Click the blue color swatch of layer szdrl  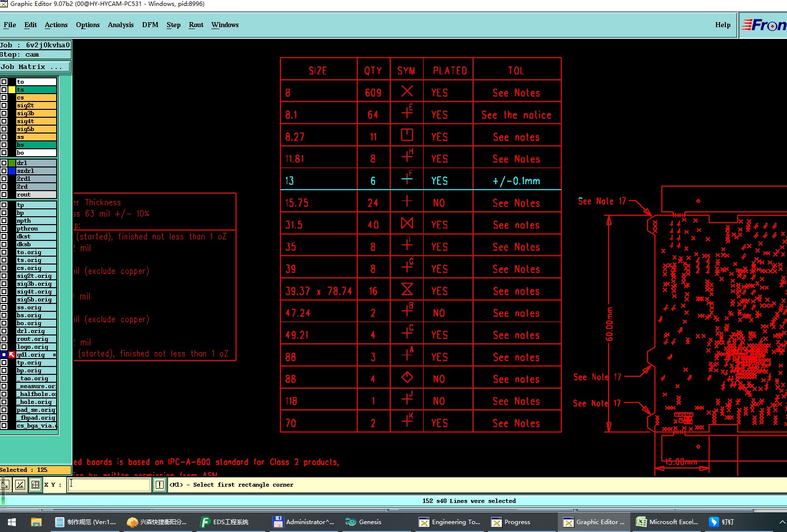[x=12, y=171]
